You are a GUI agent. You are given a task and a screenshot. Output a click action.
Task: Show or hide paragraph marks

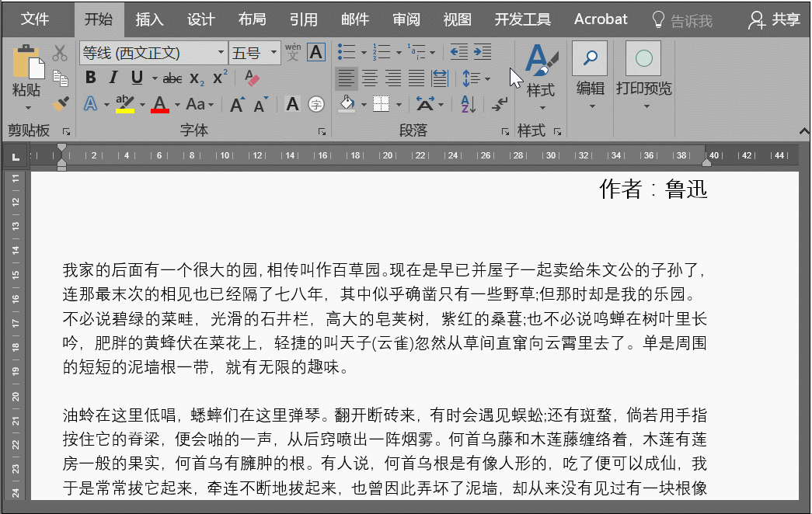click(x=499, y=104)
